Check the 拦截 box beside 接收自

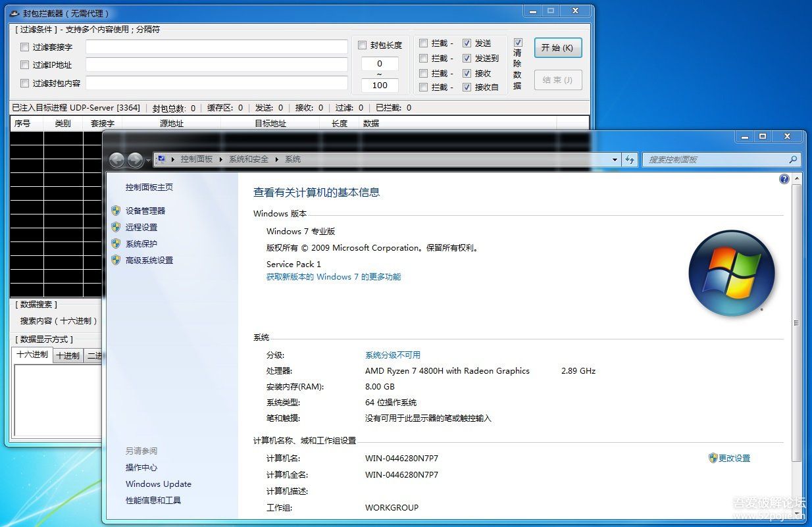point(424,87)
